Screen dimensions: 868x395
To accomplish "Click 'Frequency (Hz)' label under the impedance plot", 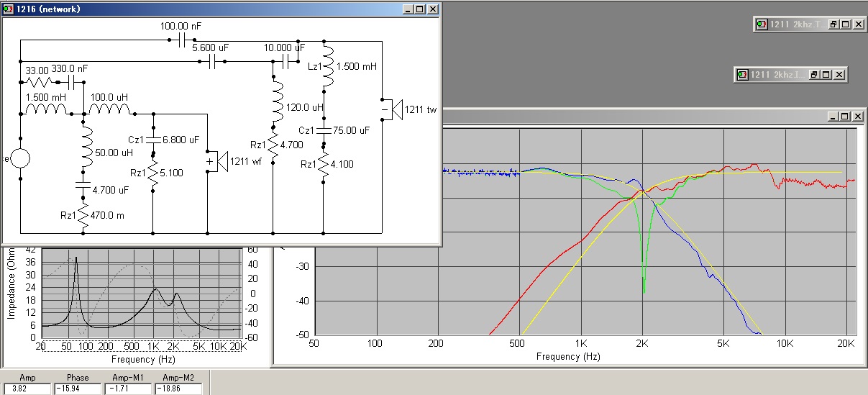I will click(x=143, y=359).
